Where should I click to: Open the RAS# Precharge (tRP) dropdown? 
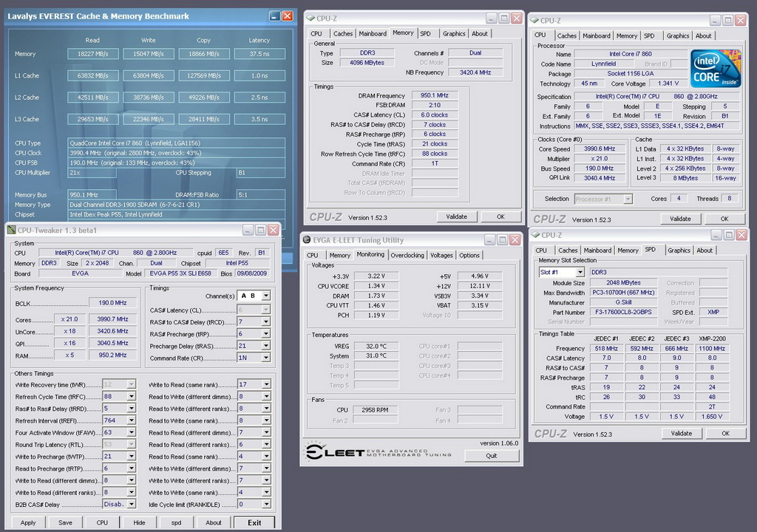coord(265,333)
